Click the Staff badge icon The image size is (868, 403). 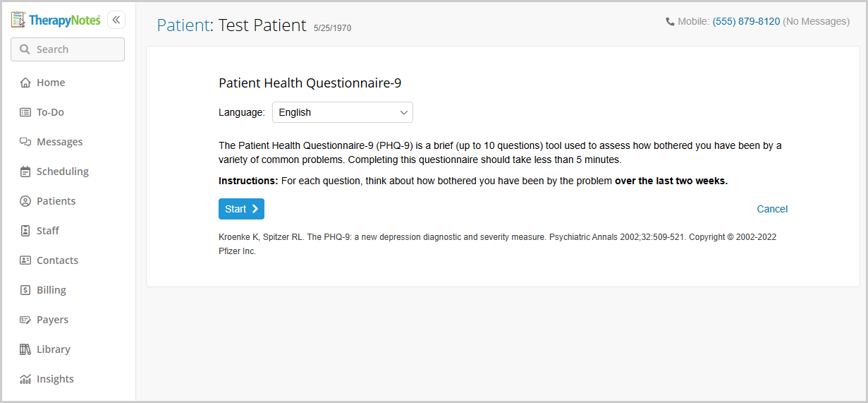[x=25, y=231]
